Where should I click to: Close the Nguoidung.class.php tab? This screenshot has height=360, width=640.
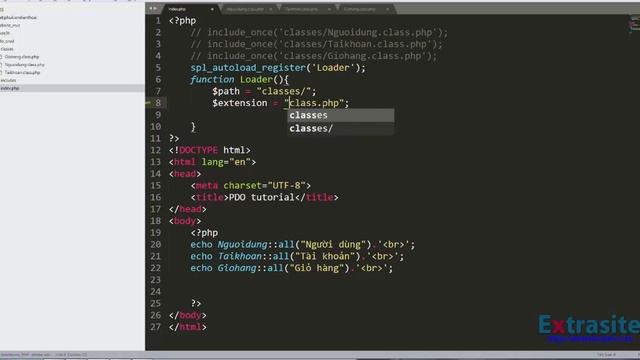(270, 9)
